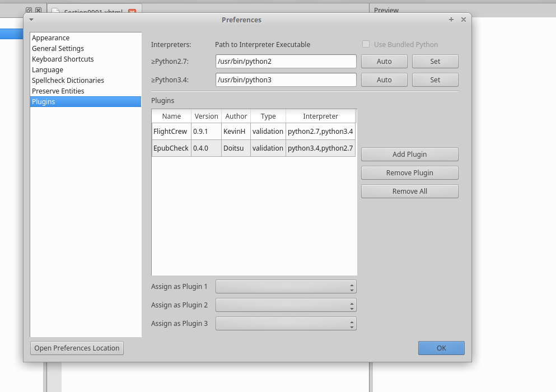Sort plugins by Version column header
This screenshot has width=556, height=392.
click(x=207, y=116)
